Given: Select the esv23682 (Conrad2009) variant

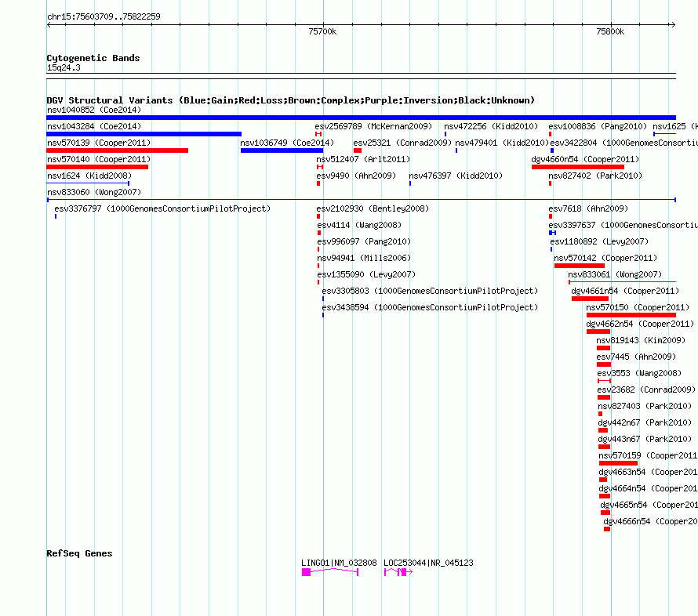Looking at the screenshot, I should click(x=646, y=390).
